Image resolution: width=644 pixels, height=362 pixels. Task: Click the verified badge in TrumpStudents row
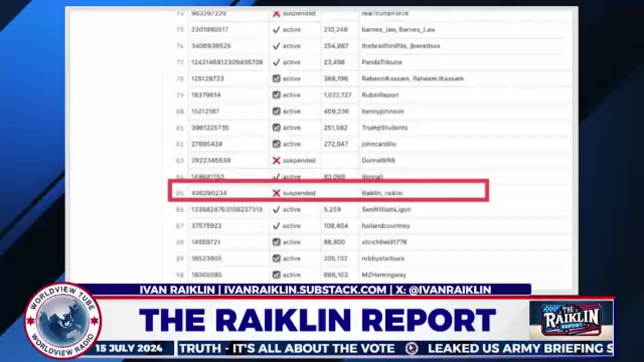click(276, 128)
